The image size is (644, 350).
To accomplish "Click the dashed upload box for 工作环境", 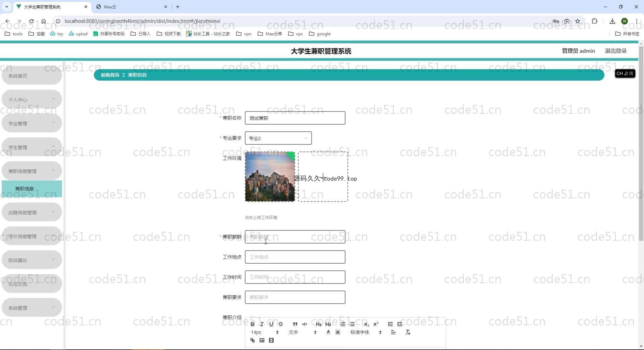I will [323, 177].
